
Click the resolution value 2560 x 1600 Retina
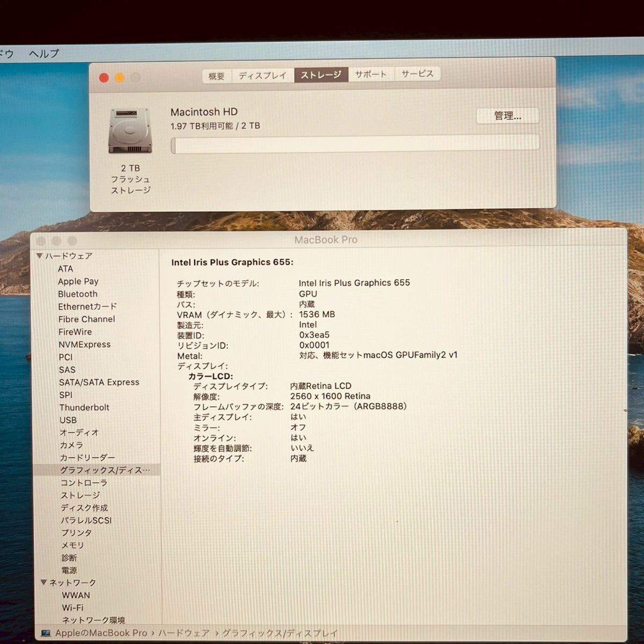click(330, 396)
